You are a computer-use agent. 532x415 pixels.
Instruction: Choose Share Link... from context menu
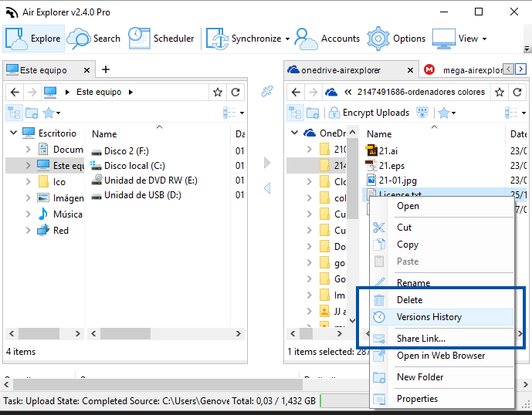tap(442, 339)
